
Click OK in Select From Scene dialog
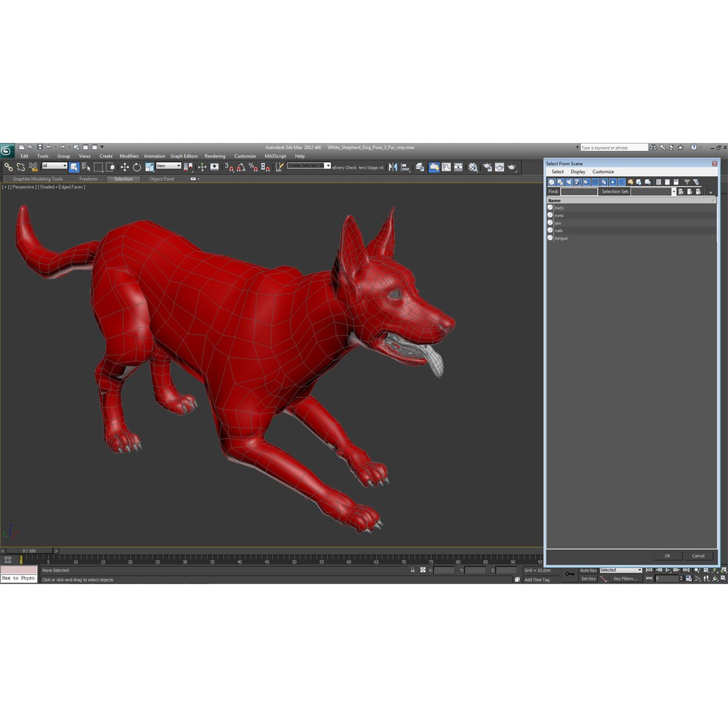point(667,555)
